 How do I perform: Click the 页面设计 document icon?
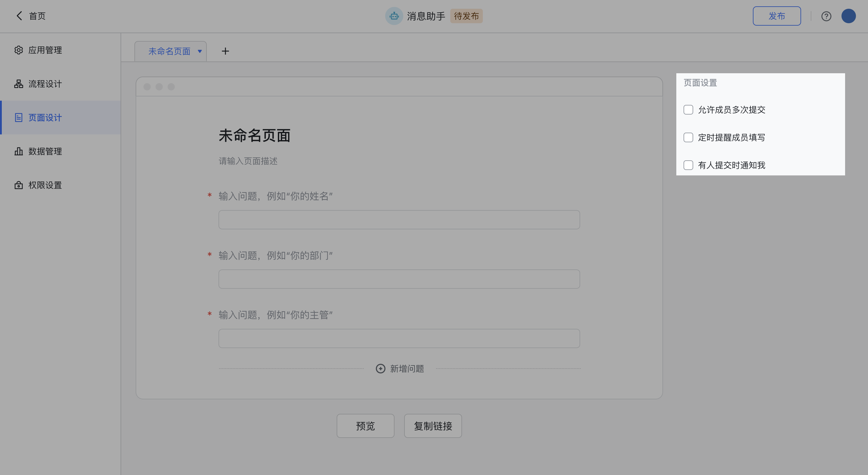coord(18,118)
